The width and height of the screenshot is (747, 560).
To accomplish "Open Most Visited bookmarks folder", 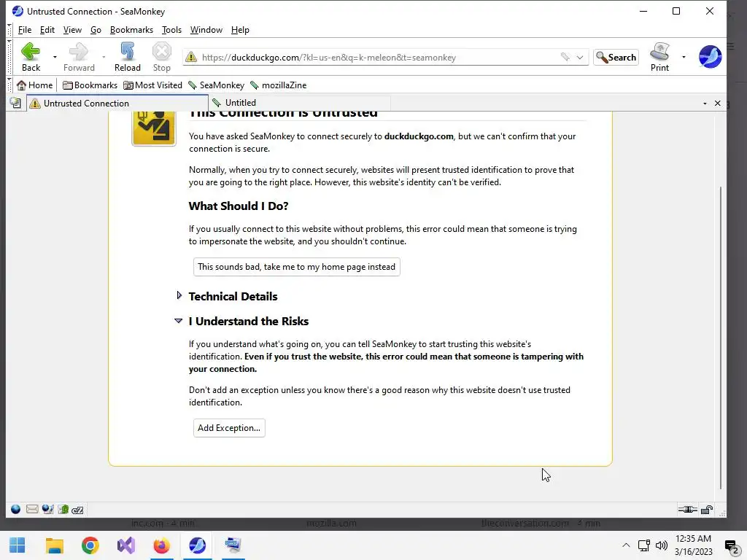I will (x=152, y=85).
